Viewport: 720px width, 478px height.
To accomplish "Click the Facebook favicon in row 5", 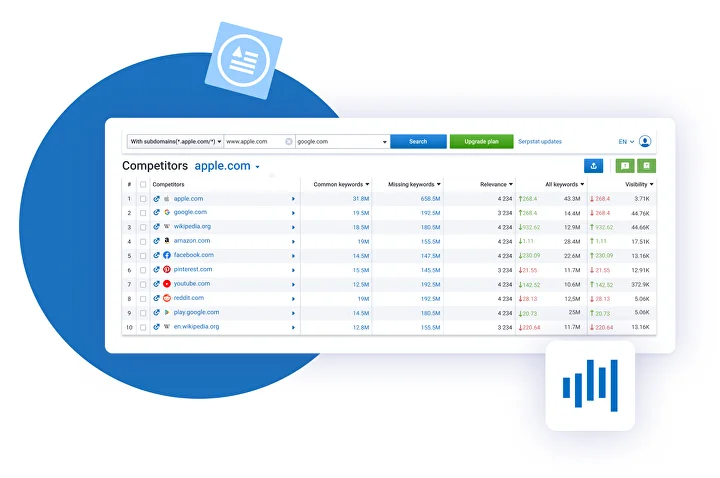I will (x=167, y=255).
